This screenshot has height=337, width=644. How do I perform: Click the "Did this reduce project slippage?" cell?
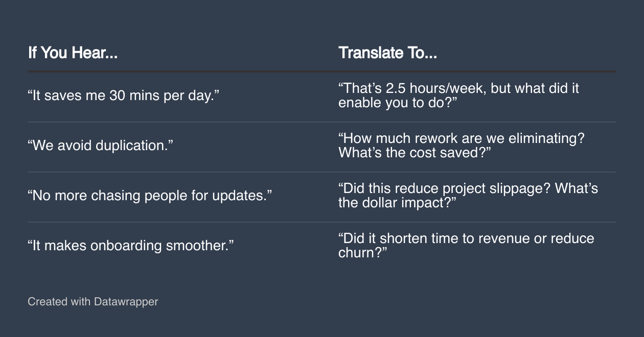468,196
